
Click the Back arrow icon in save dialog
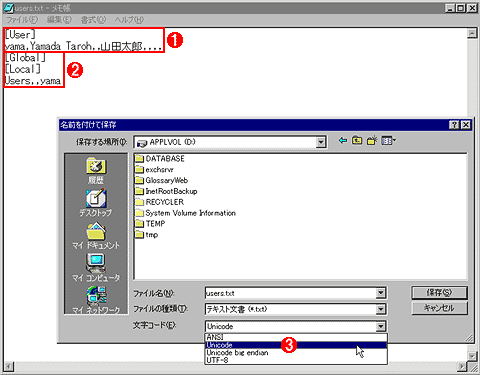[343, 141]
